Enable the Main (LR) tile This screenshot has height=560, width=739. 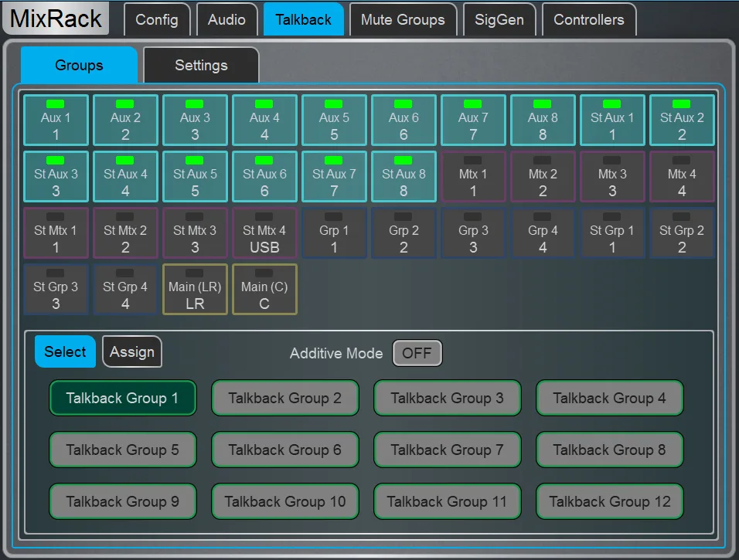coord(195,289)
